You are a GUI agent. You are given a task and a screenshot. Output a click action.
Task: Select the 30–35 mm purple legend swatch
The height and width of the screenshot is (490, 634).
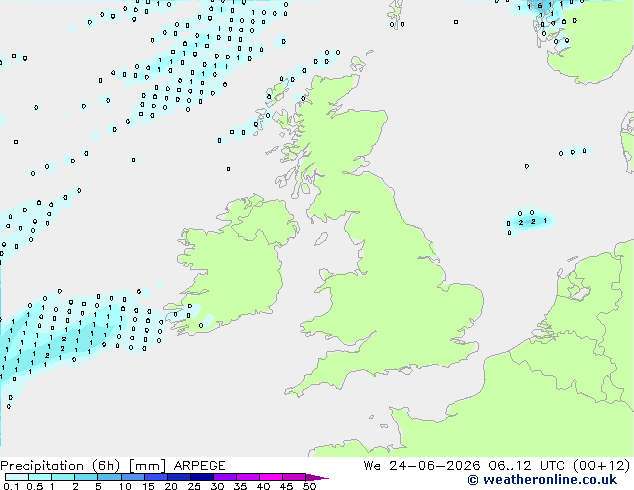[225, 477]
